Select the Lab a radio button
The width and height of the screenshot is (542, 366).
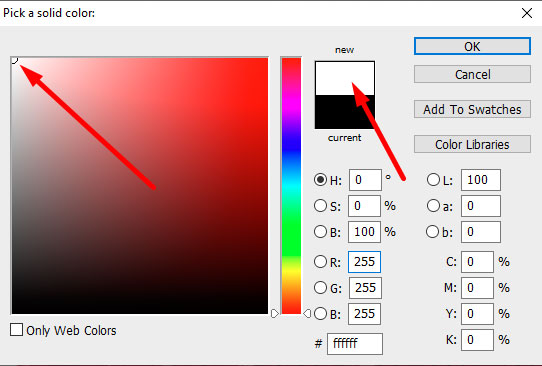click(433, 206)
